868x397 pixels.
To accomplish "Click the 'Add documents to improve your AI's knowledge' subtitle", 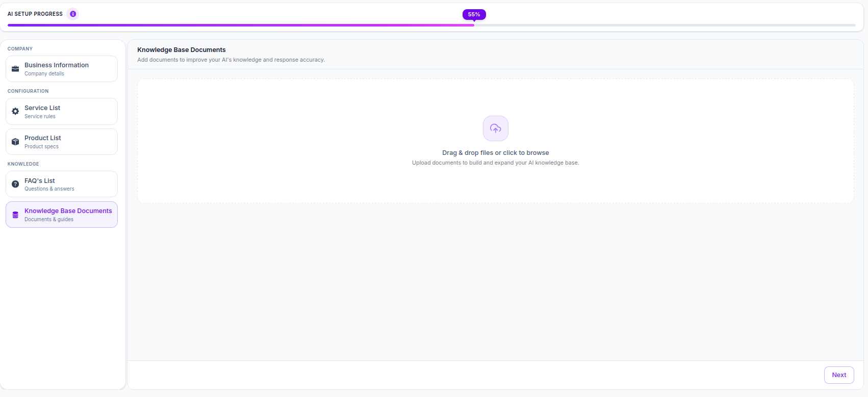I will 231,60.
